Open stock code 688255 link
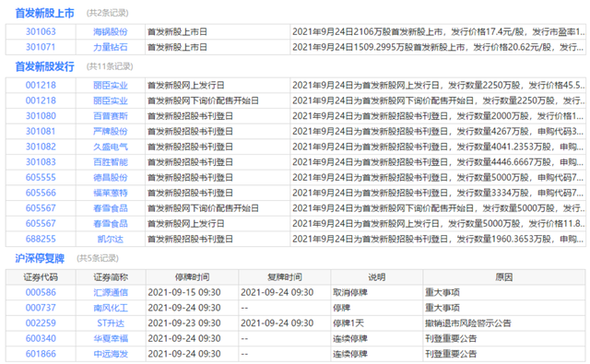Image resolution: width=590 pixels, height=364 pixels. (x=41, y=240)
